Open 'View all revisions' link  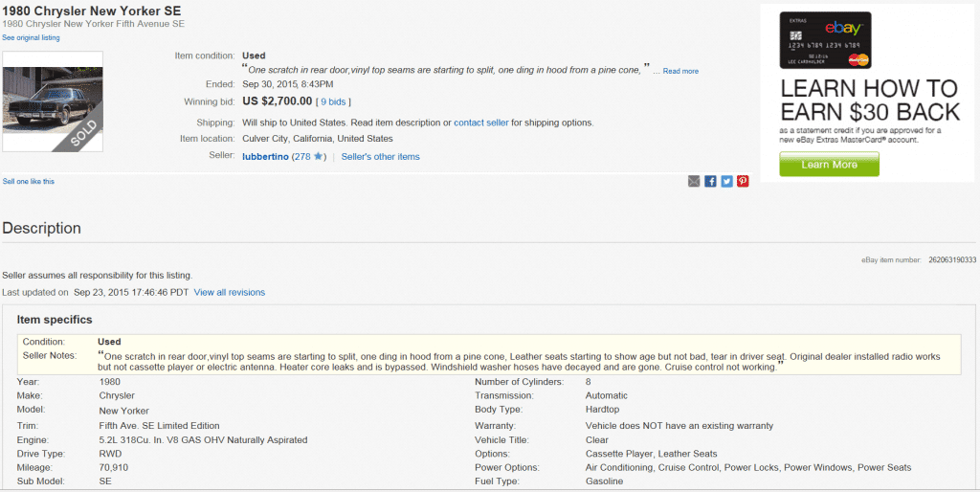230,292
